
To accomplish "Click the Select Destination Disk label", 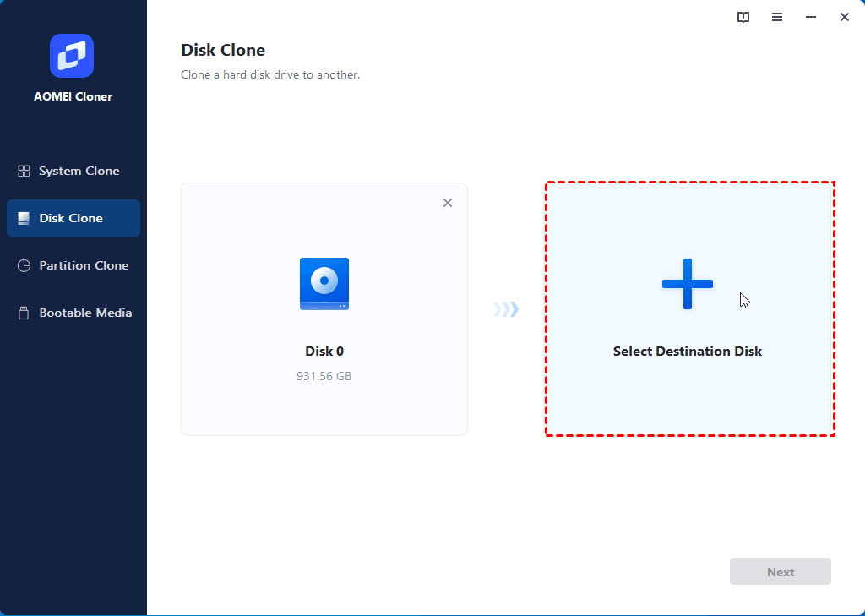I will click(688, 351).
